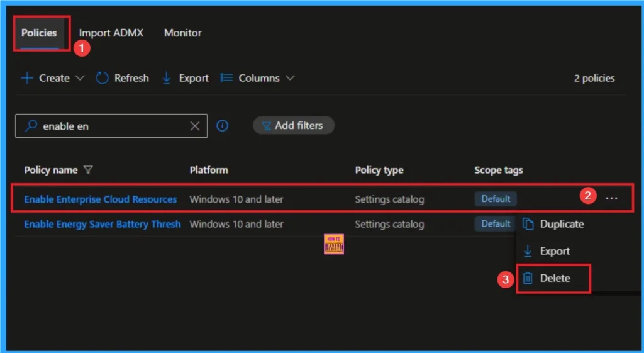Sort by the Policy type column header
Screen dimensions: 644x353
tap(379, 170)
